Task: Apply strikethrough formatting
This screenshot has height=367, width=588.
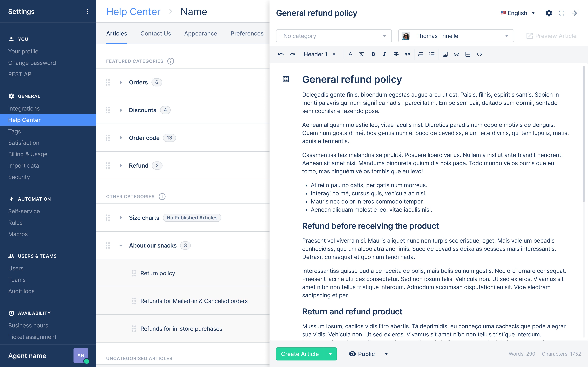Action: 396,54
